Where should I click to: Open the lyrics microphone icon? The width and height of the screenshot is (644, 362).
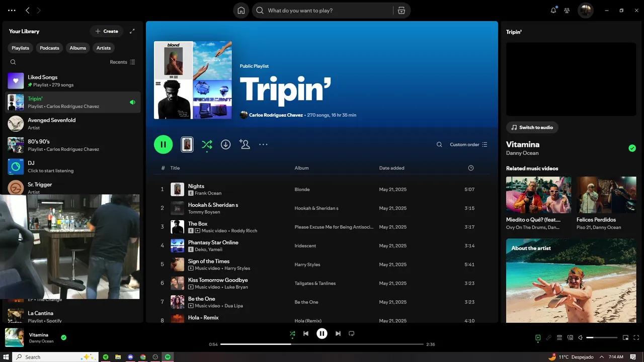[x=548, y=337]
